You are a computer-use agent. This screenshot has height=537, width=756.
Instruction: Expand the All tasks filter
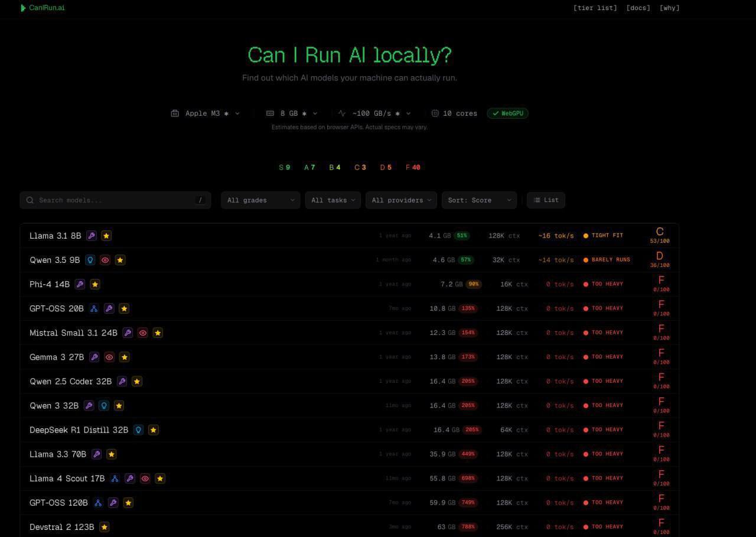(333, 200)
